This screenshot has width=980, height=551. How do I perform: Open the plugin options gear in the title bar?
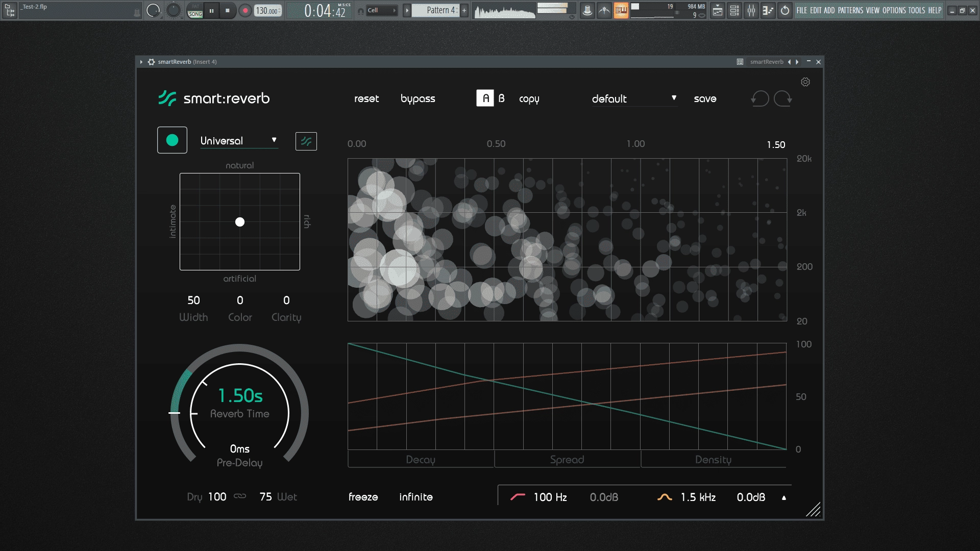coord(151,62)
